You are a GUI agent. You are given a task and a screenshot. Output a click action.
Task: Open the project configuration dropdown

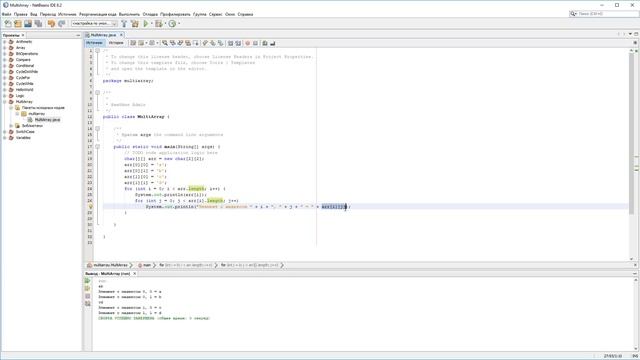point(94,24)
